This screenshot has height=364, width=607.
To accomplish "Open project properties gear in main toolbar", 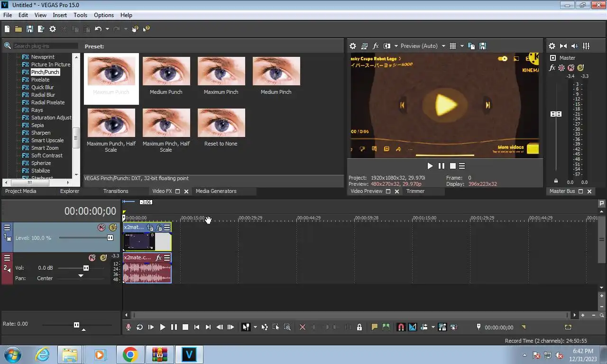I will click(x=53, y=29).
